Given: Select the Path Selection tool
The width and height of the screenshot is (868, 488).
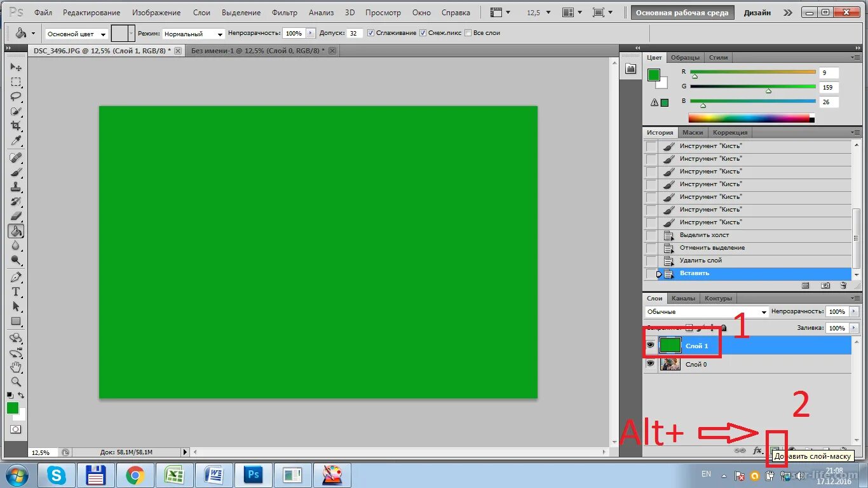Looking at the screenshot, I should pyautogui.click(x=16, y=306).
